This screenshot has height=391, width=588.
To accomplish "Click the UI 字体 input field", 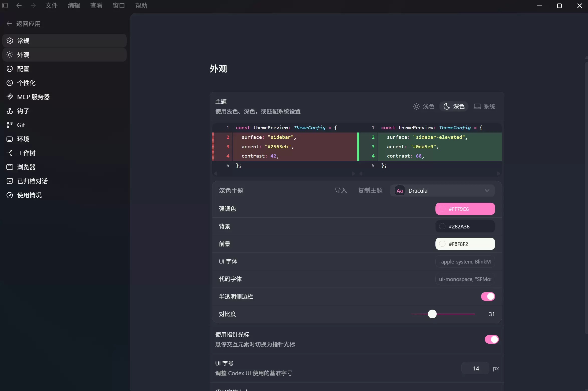I will pyautogui.click(x=465, y=262).
